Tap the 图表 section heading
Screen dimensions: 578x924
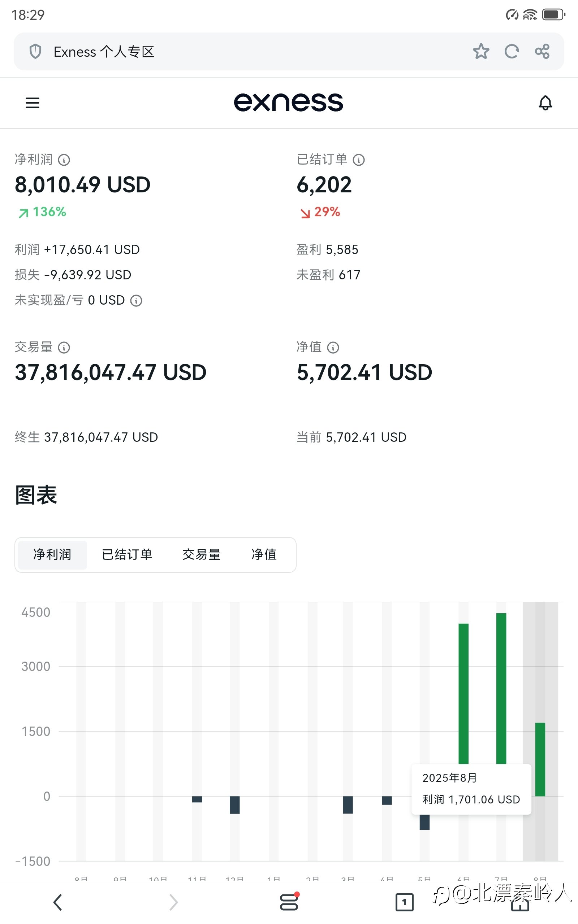(x=36, y=495)
